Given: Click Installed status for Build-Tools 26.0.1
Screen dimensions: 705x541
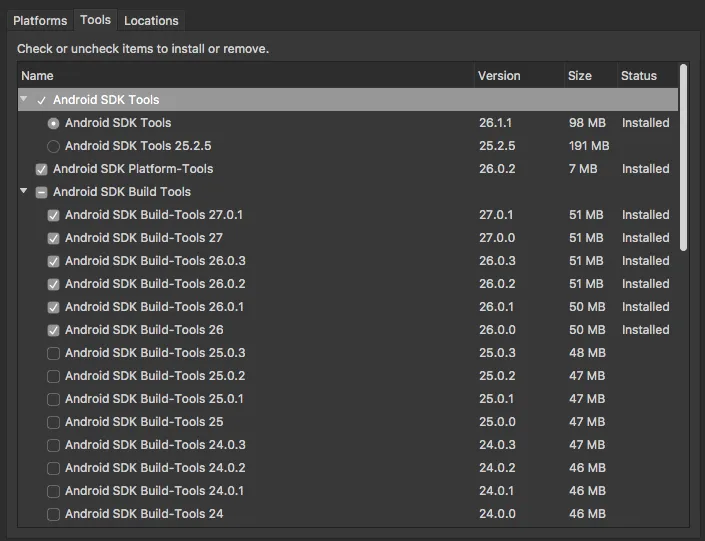Looking at the screenshot, I should pos(646,307).
